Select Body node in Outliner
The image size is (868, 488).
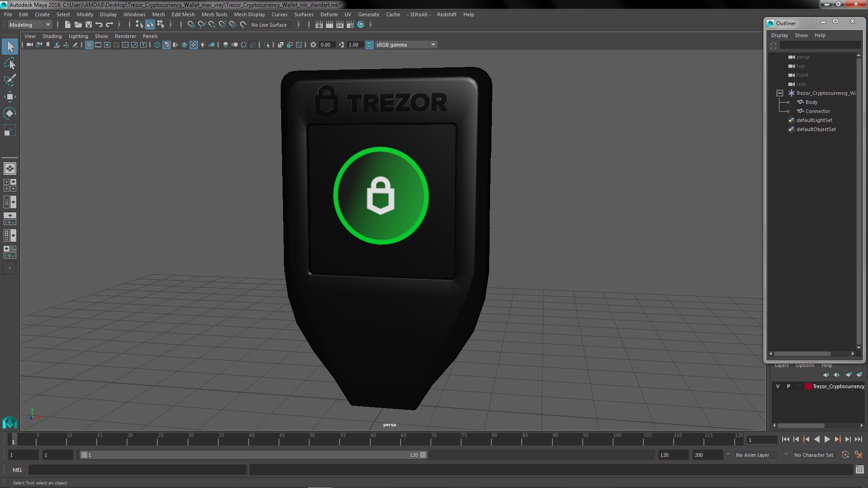pos(811,102)
